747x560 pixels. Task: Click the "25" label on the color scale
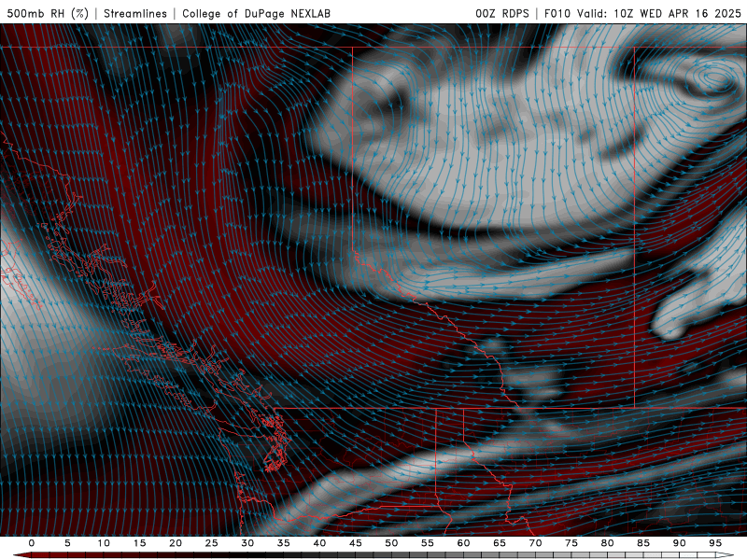211,543
